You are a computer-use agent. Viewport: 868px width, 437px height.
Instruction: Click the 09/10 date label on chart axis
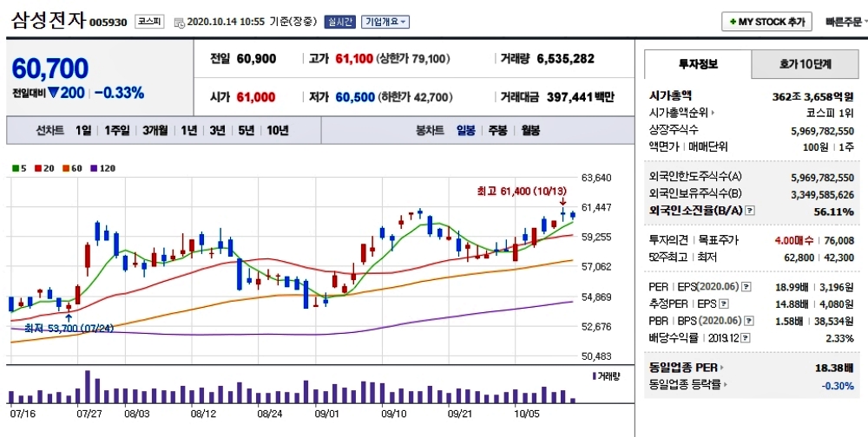tap(394, 414)
